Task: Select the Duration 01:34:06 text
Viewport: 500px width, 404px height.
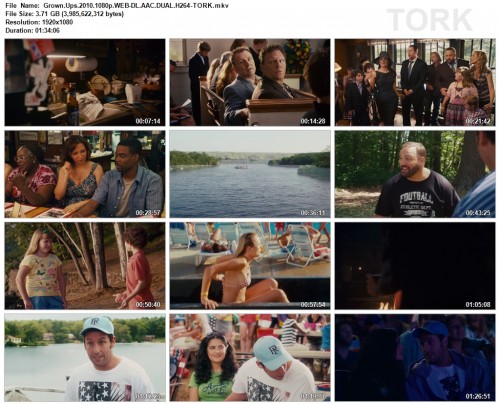Action: 33,30
